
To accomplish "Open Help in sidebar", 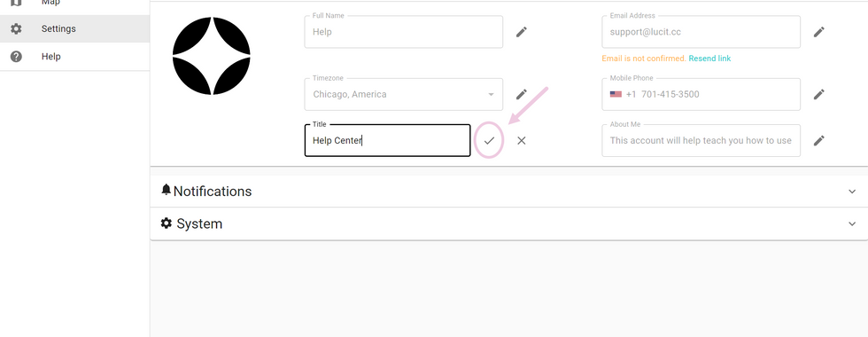I will tap(74, 57).
